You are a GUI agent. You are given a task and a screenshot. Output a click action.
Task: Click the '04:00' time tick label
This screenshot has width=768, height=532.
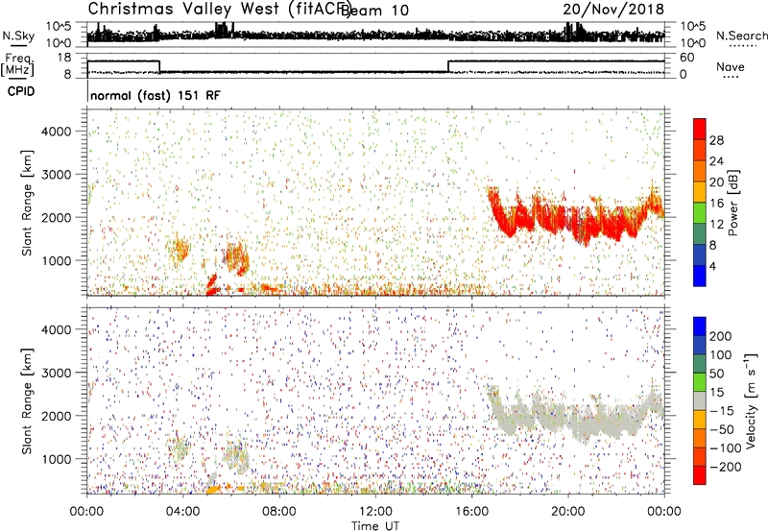[x=182, y=512]
